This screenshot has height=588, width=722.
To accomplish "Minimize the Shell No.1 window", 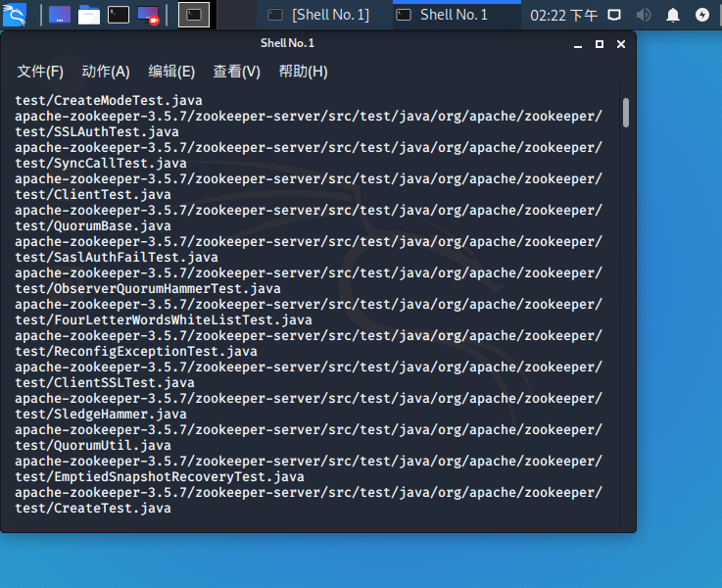I will 578,44.
